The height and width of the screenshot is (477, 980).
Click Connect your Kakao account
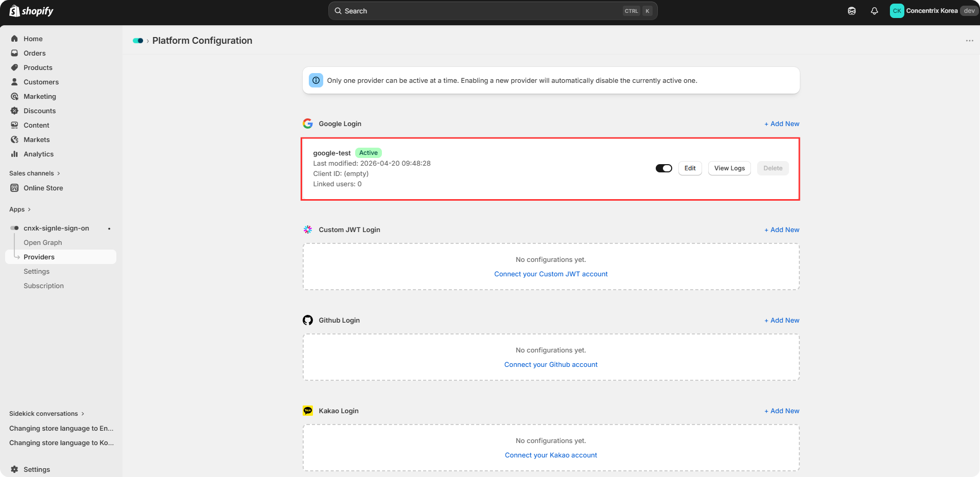pos(551,455)
